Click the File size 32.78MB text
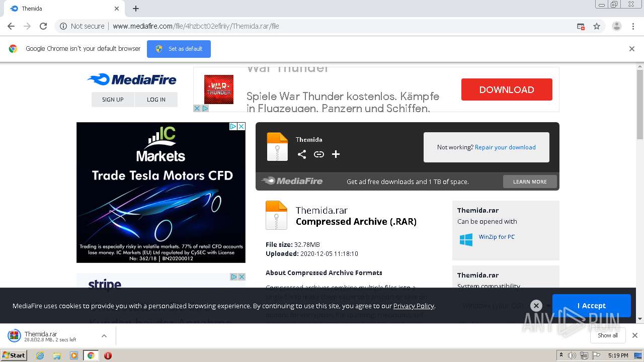 pos(293,245)
